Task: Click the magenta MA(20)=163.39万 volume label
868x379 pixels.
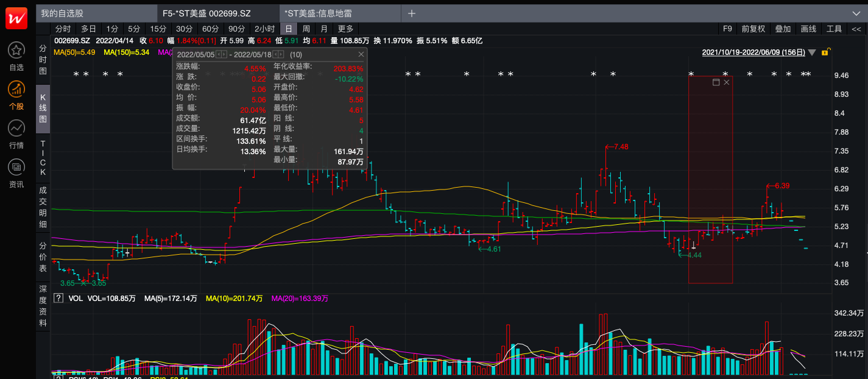Action: click(300, 299)
